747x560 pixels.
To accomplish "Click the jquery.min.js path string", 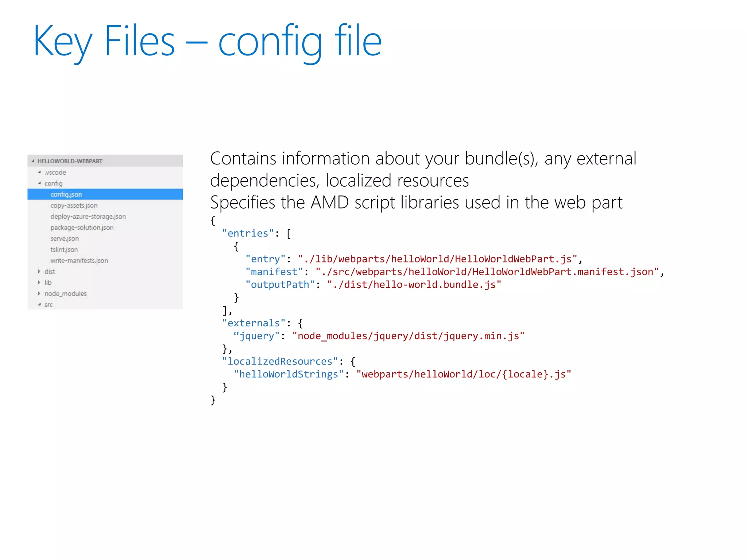I will tap(409, 336).
